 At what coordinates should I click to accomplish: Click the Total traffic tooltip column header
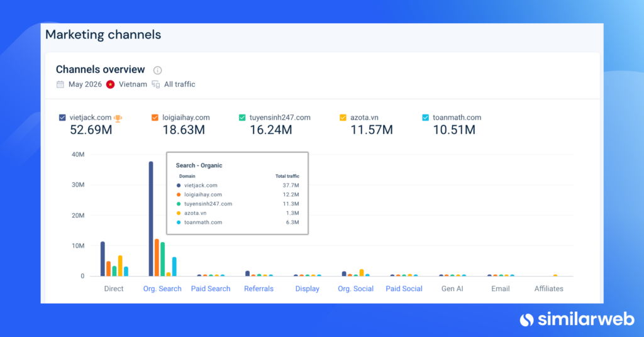click(x=287, y=176)
